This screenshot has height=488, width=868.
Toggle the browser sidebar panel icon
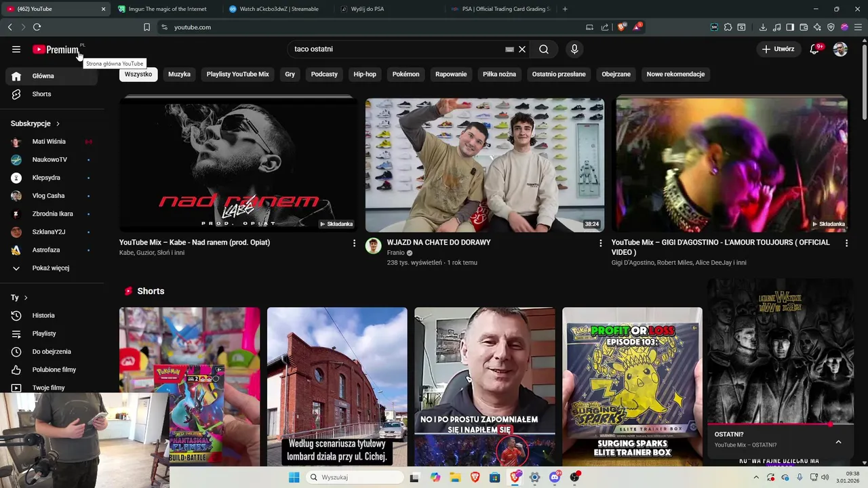(x=790, y=27)
